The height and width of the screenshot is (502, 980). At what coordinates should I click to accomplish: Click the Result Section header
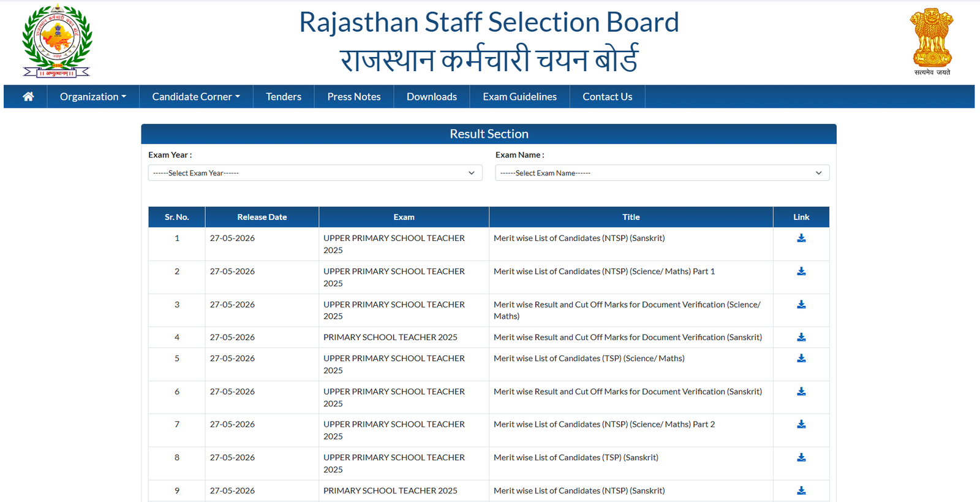(x=489, y=134)
